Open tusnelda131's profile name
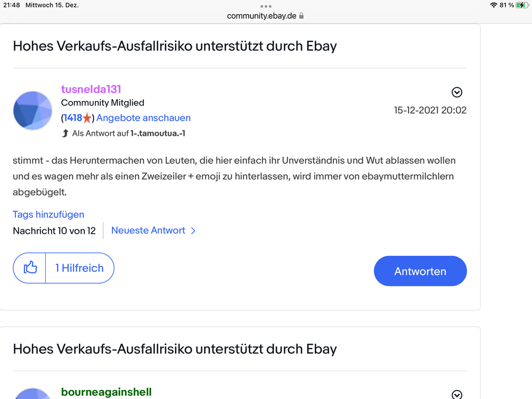The image size is (532, 399). pos(91,89)
